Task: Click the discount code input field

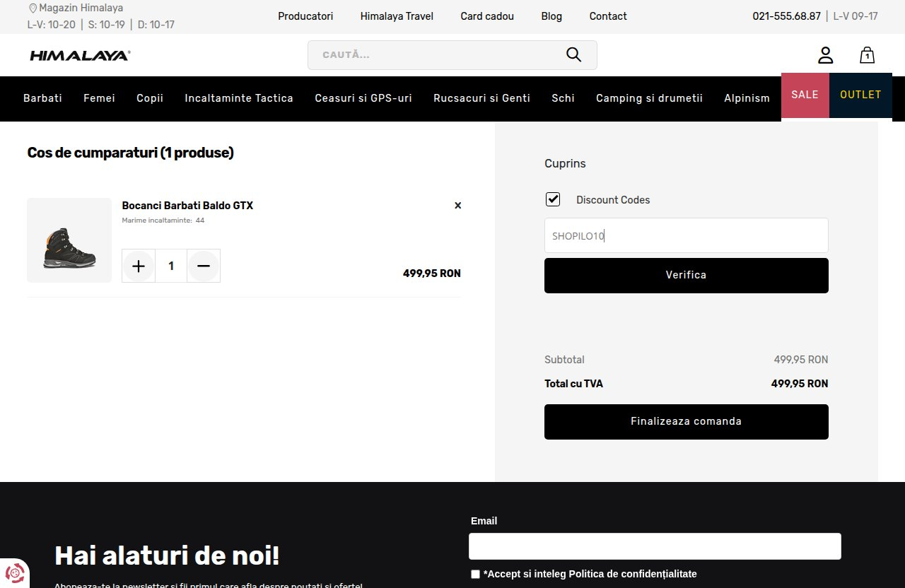Action: pos(686,235)
